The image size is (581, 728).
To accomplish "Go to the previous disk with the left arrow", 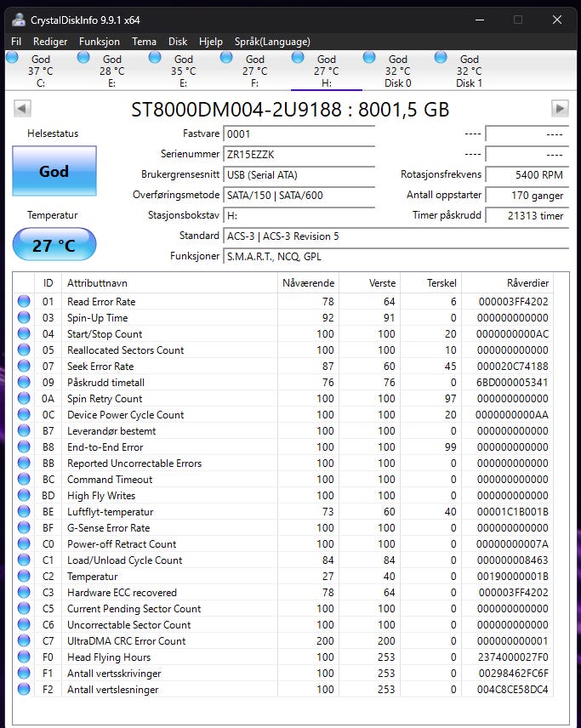I will [x=22, y=109].
